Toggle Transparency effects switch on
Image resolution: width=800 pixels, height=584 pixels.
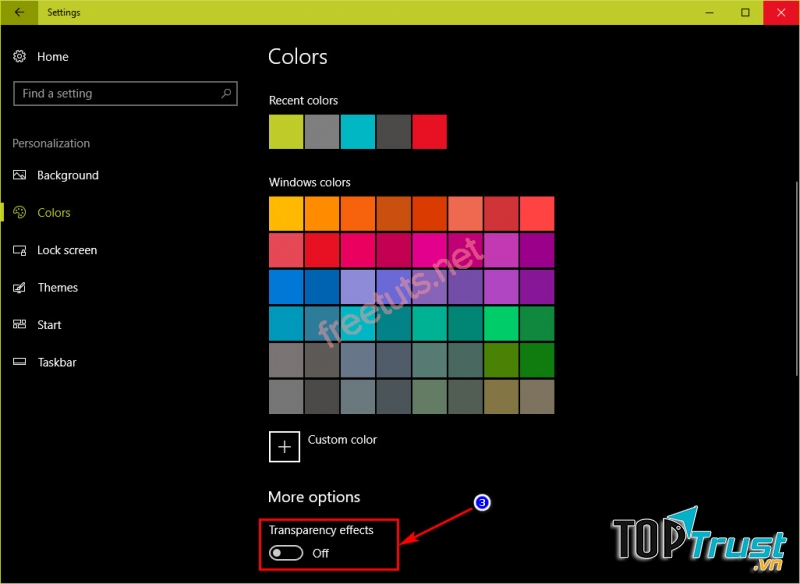pos(286,553)
